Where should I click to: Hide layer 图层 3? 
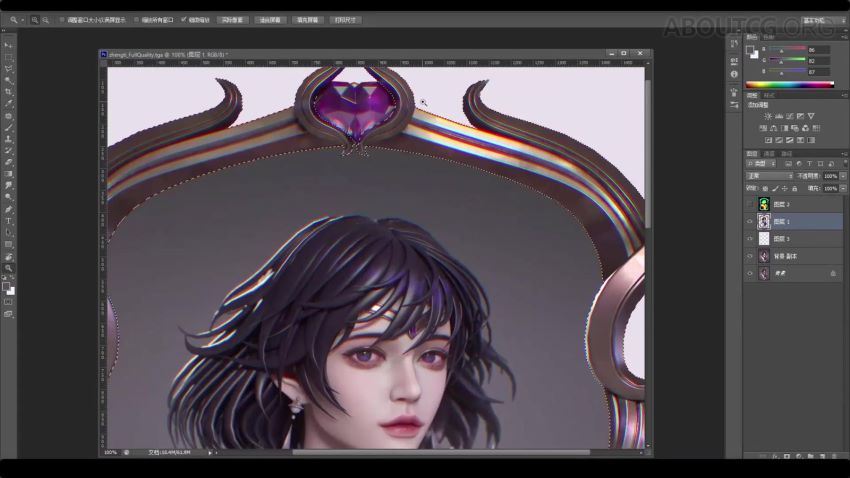[x=750, y=239]
